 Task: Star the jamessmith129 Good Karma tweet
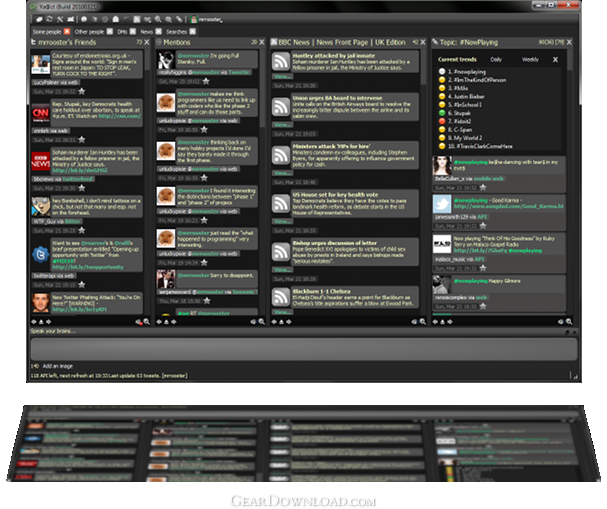pyautogui.click(x=483, y=226)
